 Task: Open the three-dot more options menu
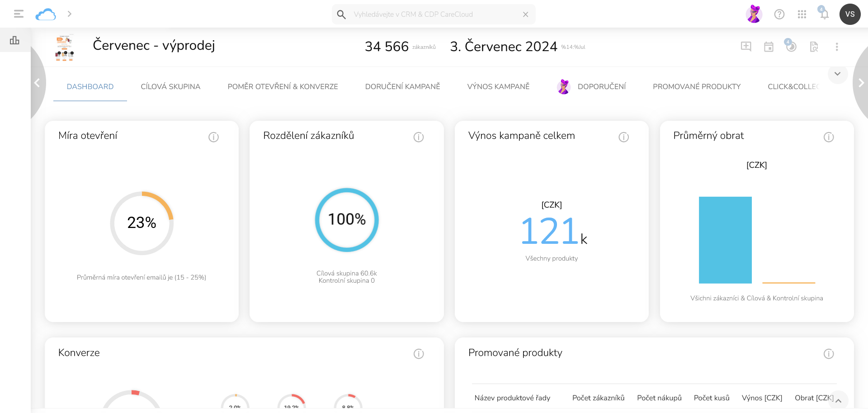coord(837,47)
